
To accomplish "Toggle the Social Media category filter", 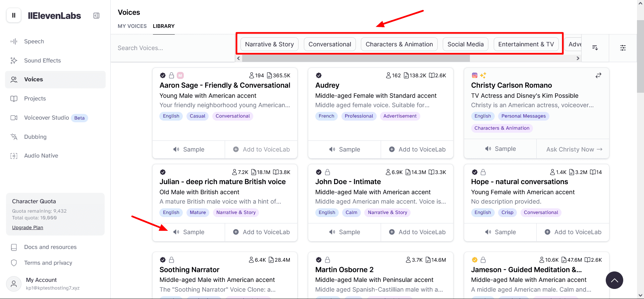I will (465, 44).
